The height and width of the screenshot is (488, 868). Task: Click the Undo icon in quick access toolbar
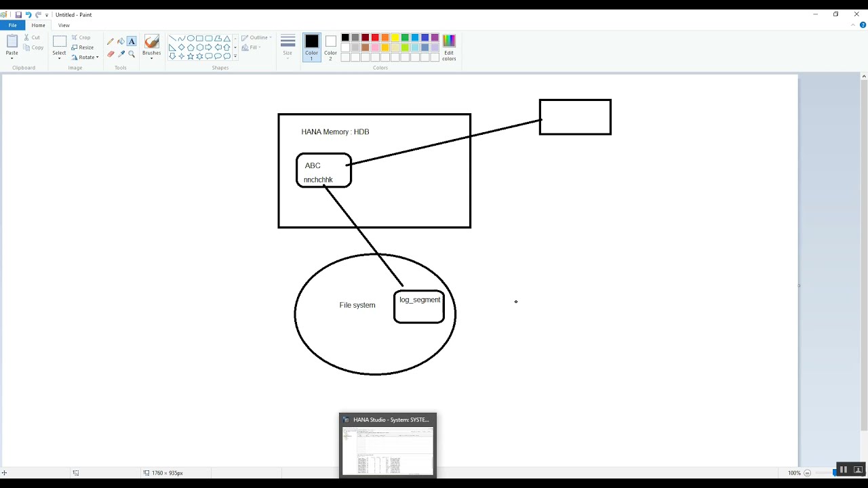click(x=28, y=14)
